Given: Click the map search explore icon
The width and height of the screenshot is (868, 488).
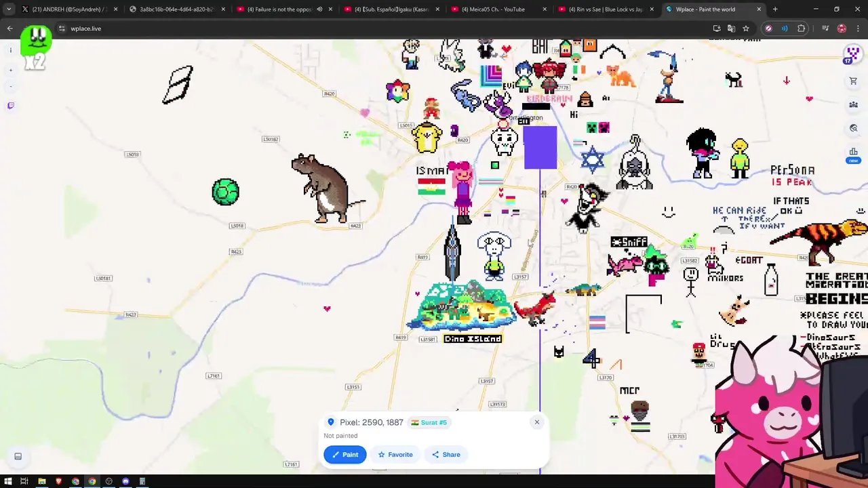Looking at the screenshot, I should pos(854,128).
